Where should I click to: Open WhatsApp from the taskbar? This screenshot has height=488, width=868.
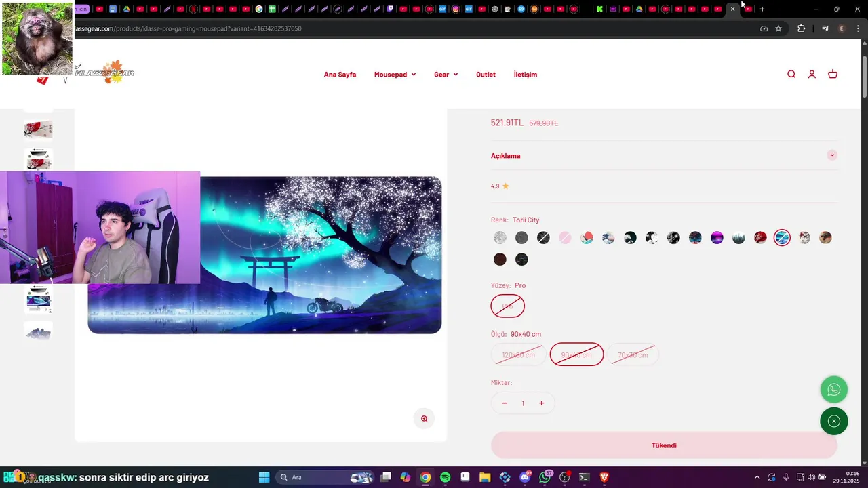545,477
